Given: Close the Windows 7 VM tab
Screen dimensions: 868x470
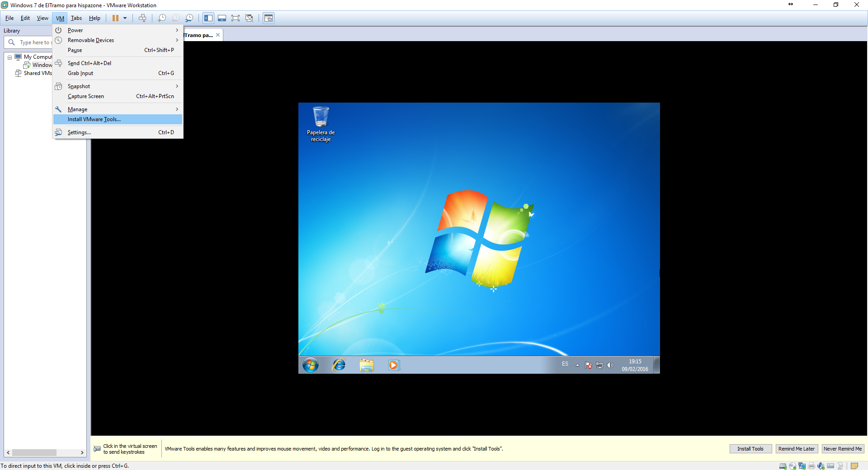Looking at the screenshot, I should coord(218,35).
